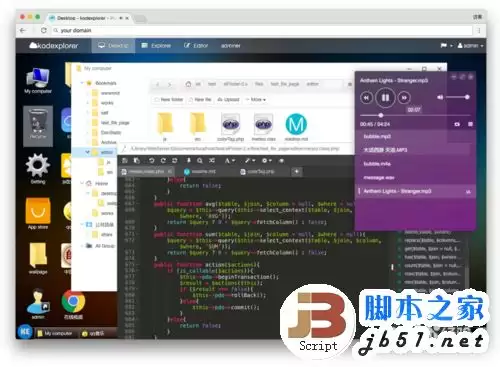
Task: Pause the music player
Action: 385,97
